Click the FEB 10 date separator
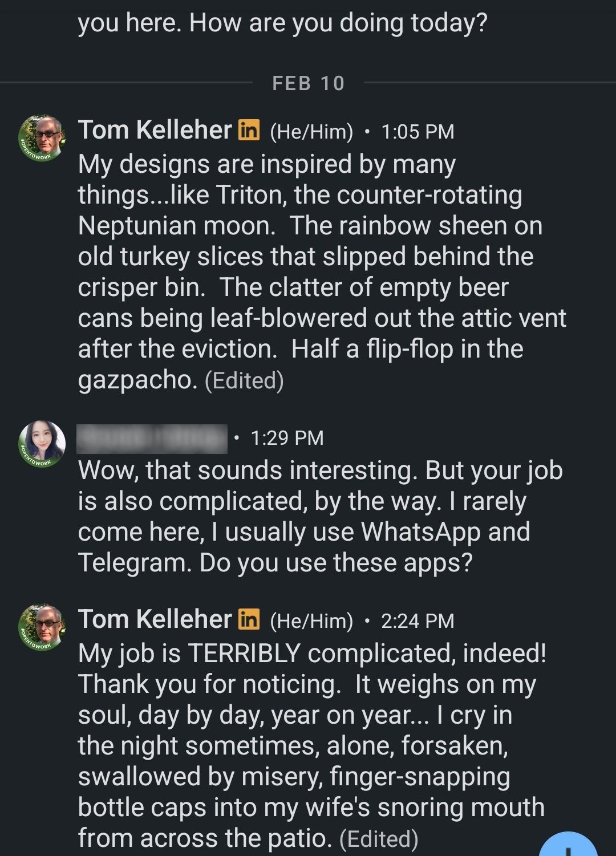The height and width of the screenshot is (856, 616). click(309, 83)
